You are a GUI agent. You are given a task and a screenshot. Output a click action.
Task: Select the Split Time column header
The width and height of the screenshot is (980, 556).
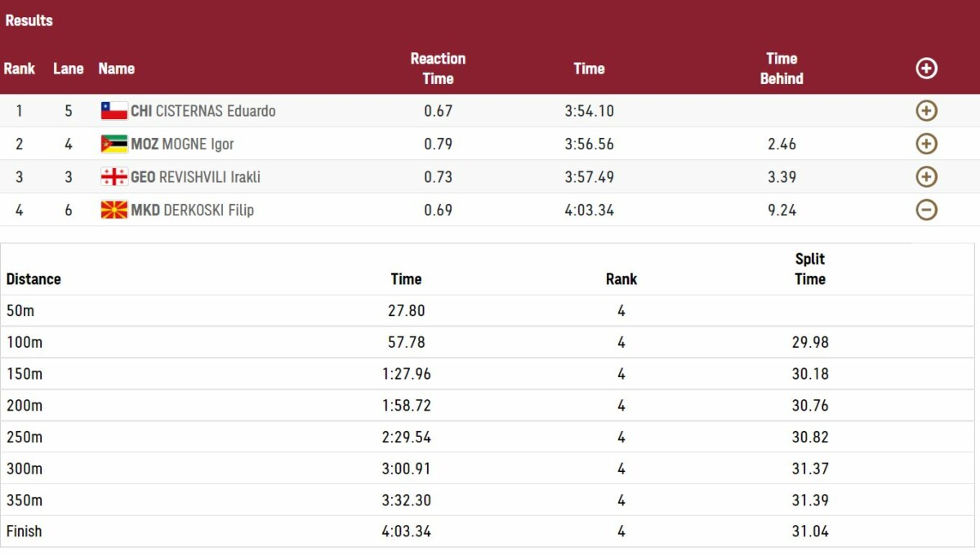pos(810,269)
